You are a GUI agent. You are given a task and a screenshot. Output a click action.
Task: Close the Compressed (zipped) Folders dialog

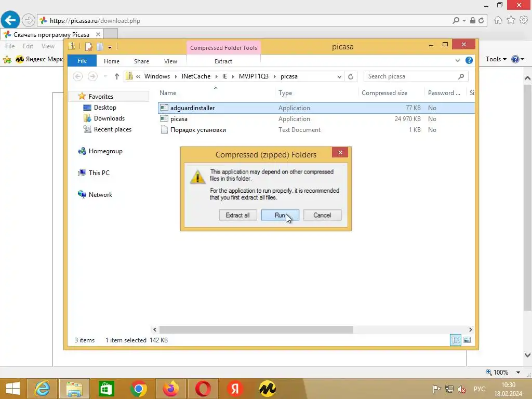340,152
